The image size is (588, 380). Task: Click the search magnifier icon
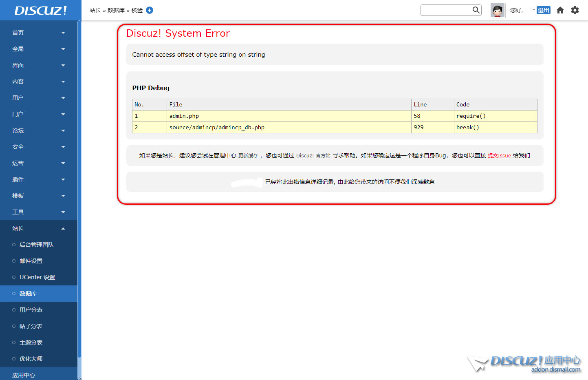pos(476,10)
